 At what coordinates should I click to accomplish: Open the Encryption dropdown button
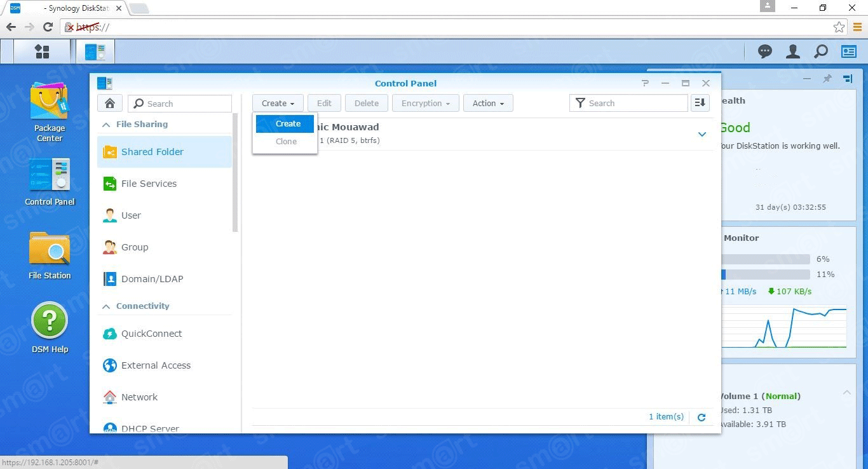[425, 103]
